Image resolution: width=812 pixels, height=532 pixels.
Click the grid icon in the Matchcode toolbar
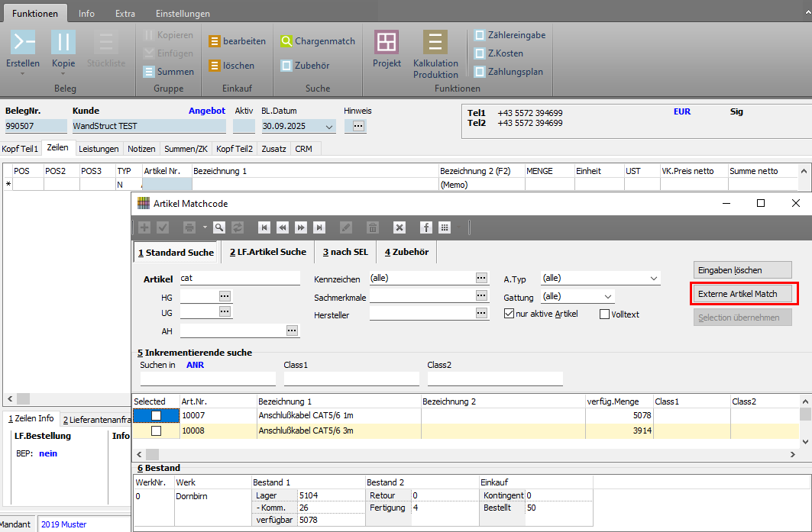click(x=444, y=227)
